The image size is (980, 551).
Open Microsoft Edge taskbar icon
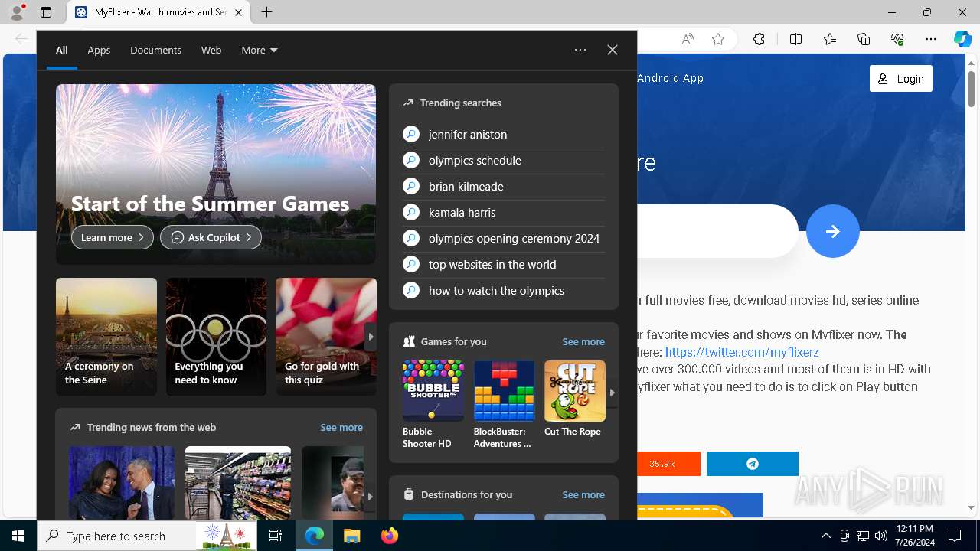(x=315, y=536)
